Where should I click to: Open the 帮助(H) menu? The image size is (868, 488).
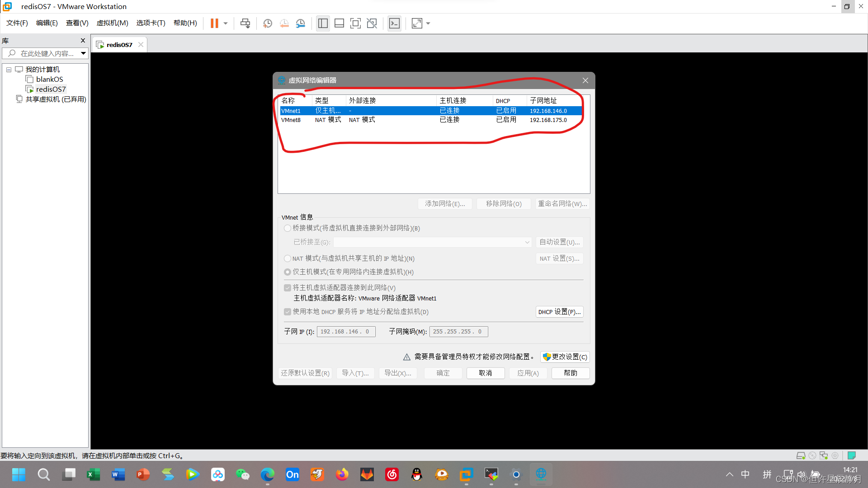pyautogui.click(x=185, y=23)
